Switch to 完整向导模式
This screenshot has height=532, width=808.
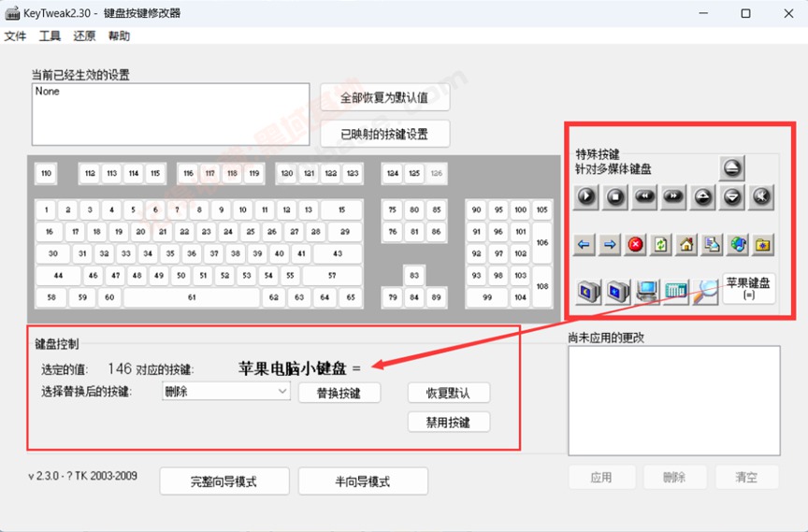pyautogui.click(x=224, y=482)
